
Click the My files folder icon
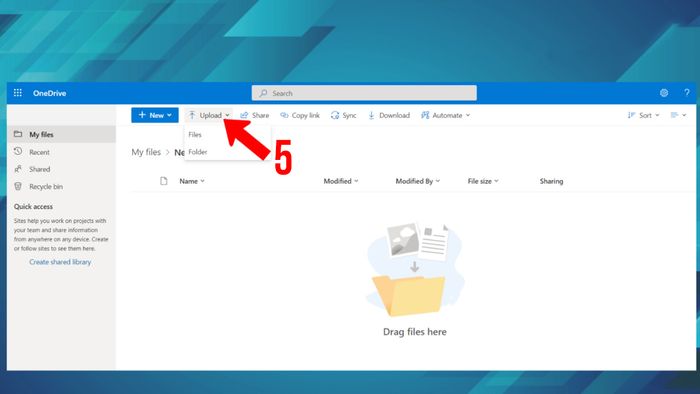click(x=18, y=134)
